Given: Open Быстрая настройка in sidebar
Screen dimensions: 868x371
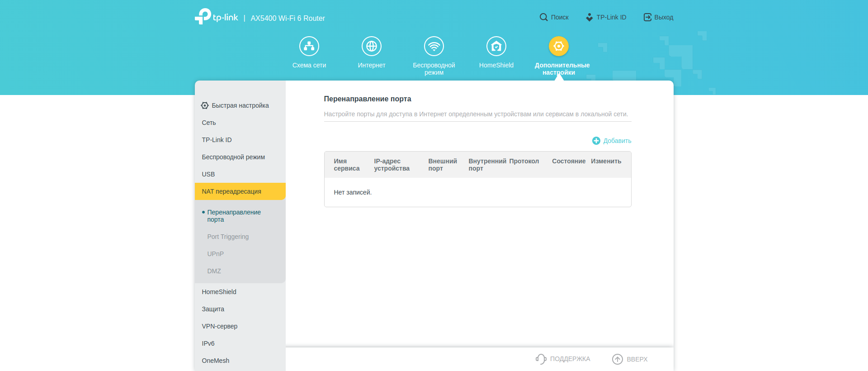Looking at the screenshot, I should pos(240,105).
